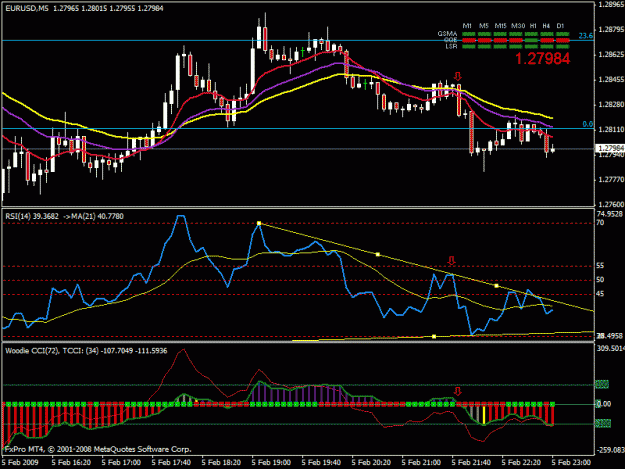Click the 5 Feb 17:40 time axis label

171,462
